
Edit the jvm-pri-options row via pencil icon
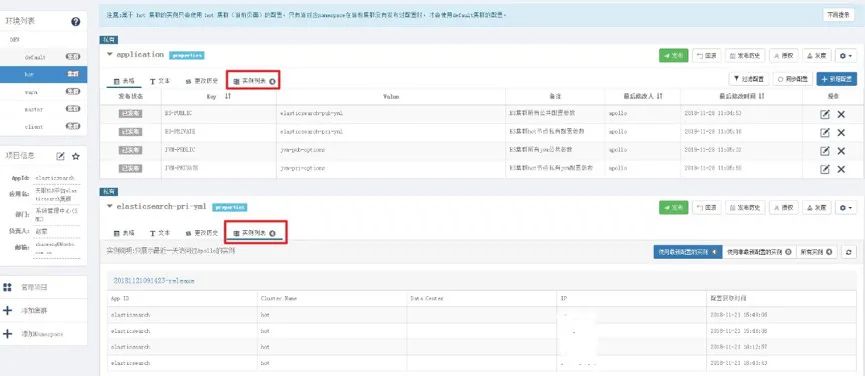825,169
